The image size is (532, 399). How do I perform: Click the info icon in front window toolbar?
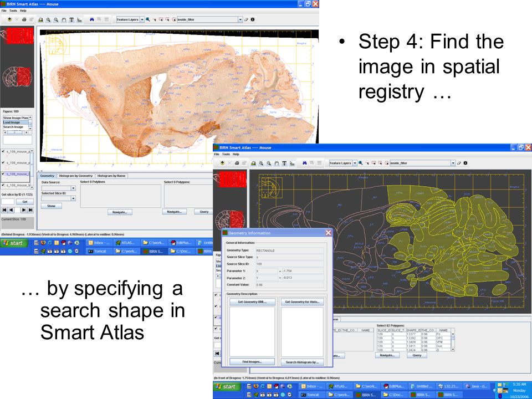click(465, 163)
